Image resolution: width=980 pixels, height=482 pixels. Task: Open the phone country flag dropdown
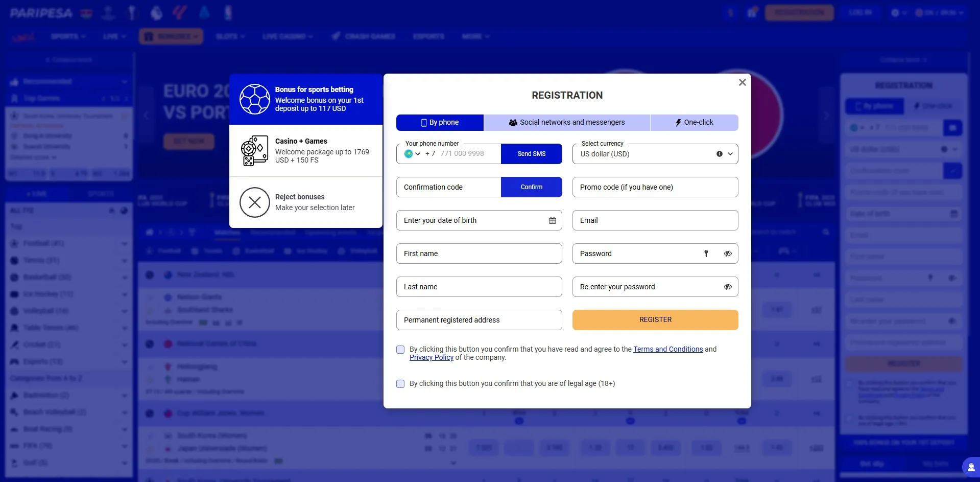[x=412, y=153]
